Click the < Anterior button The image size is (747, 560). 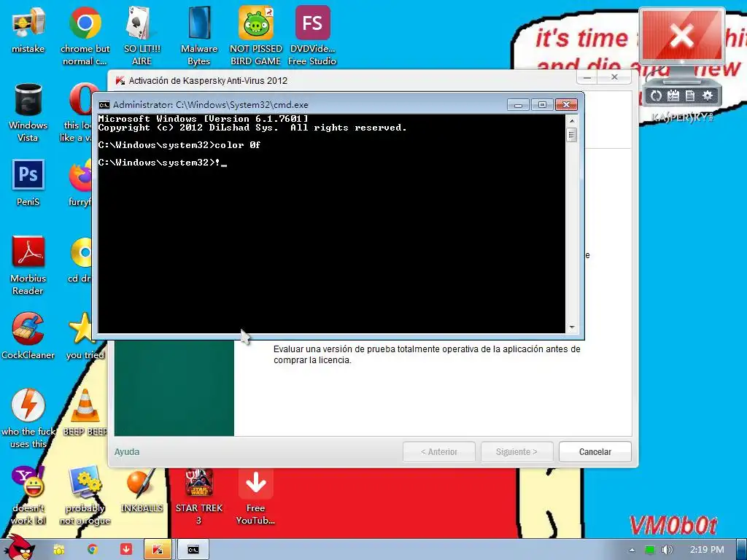(438, 452)
